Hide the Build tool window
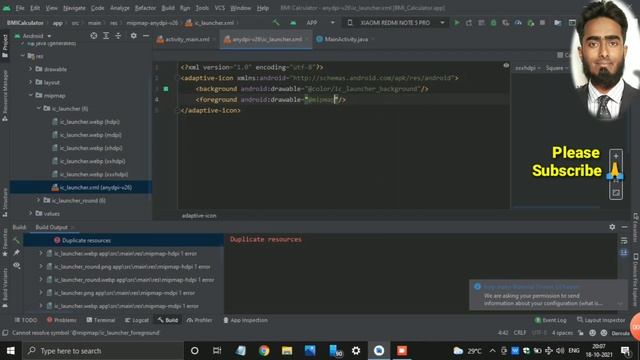 [x=624, y=227]
